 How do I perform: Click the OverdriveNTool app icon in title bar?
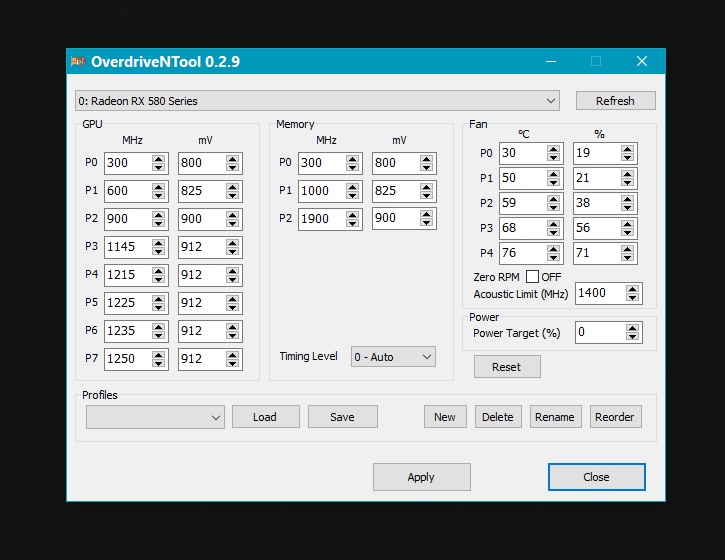(x=78, y=62)
